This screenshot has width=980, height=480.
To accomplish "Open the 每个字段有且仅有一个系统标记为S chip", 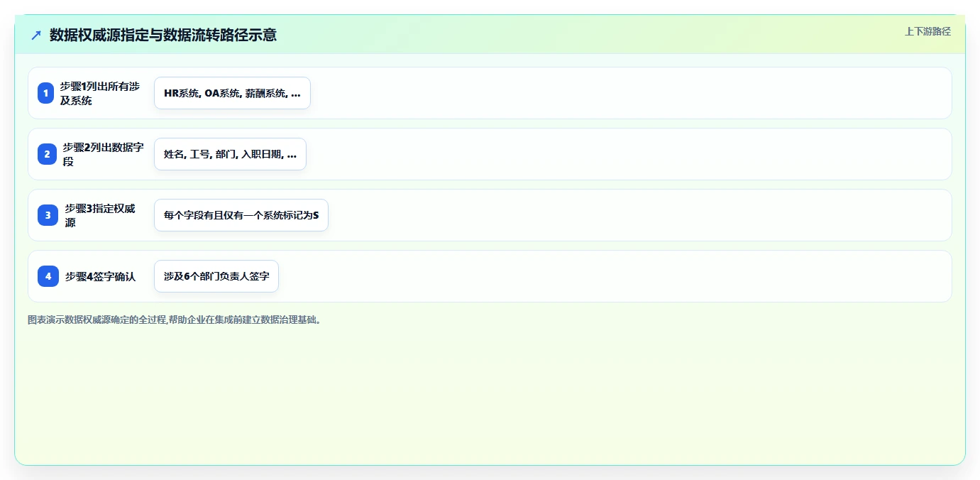I will pos(241,215).
